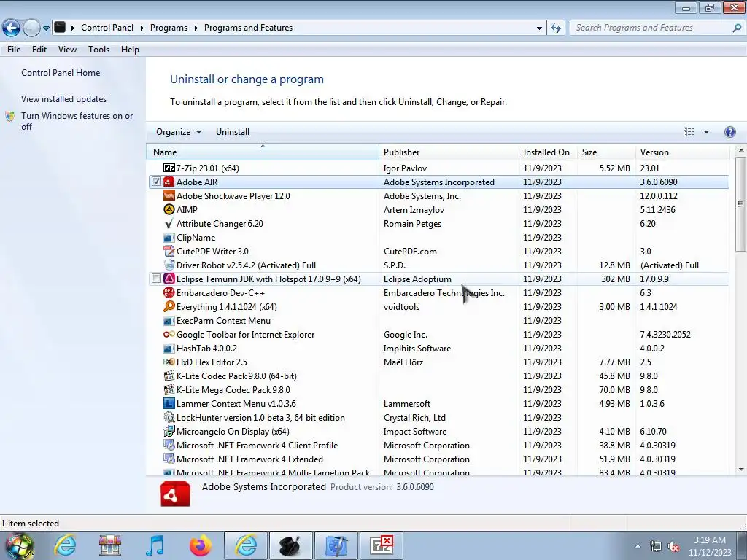Click the Attribute Changer 6.20 checkmark icon
The image size is (747, 560).
[169, 223]
